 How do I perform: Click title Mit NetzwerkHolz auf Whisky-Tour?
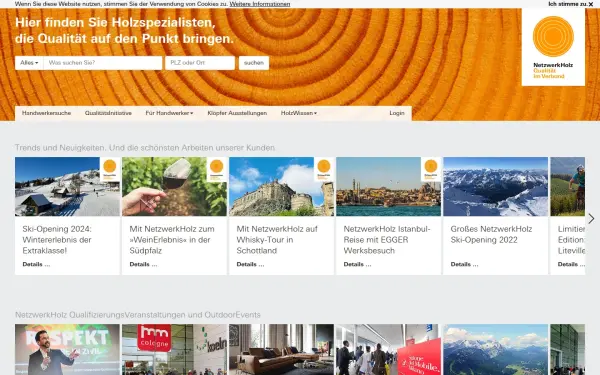coord(277,240)
